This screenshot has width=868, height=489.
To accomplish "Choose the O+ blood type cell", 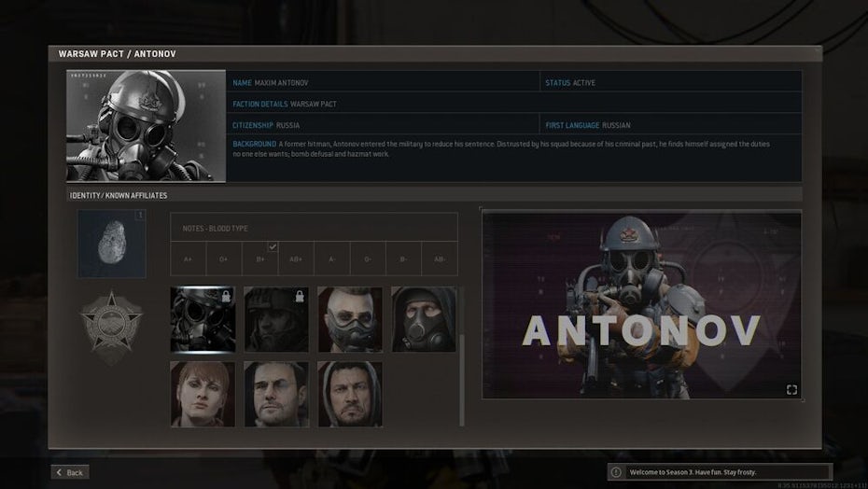I will (x=224, y=258).
